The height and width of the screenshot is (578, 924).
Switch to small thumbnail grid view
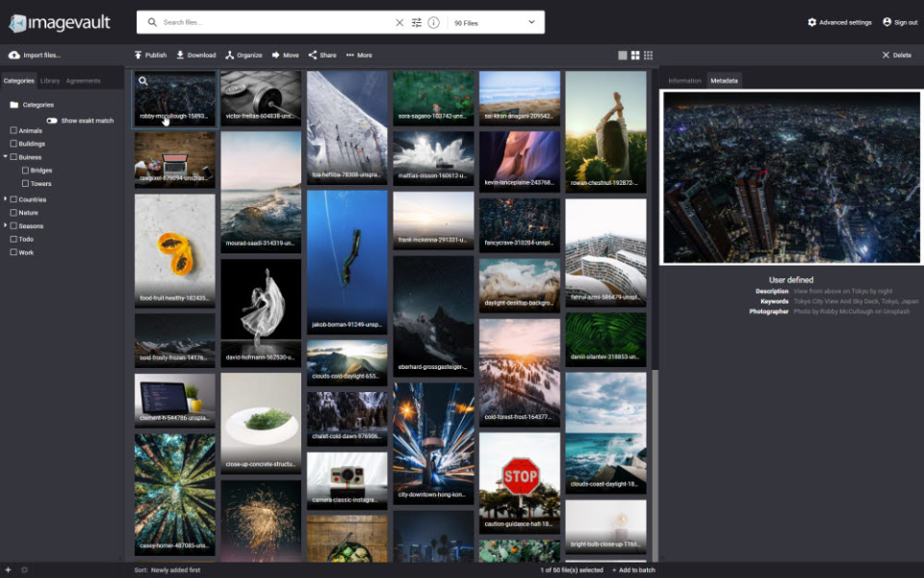(647, 55)
